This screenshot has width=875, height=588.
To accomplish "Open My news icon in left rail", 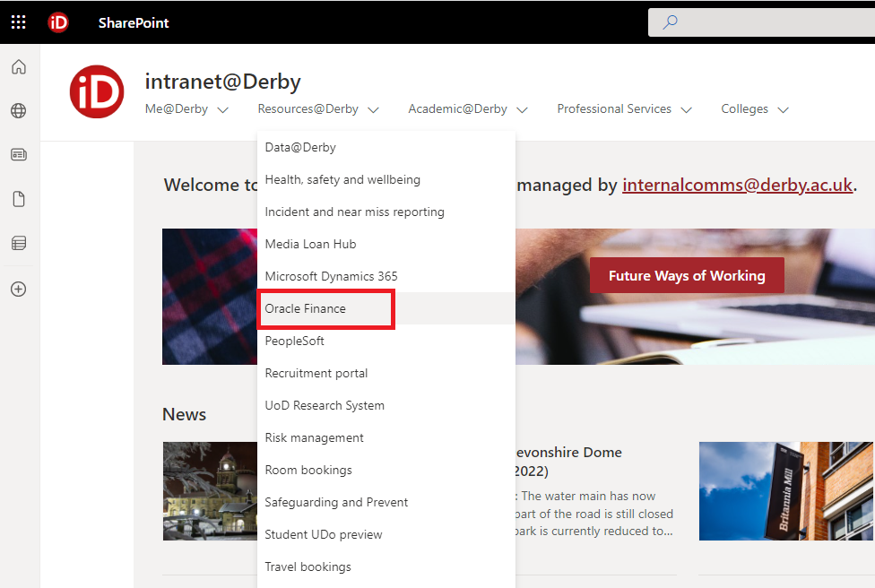I will tap(19, 154).
